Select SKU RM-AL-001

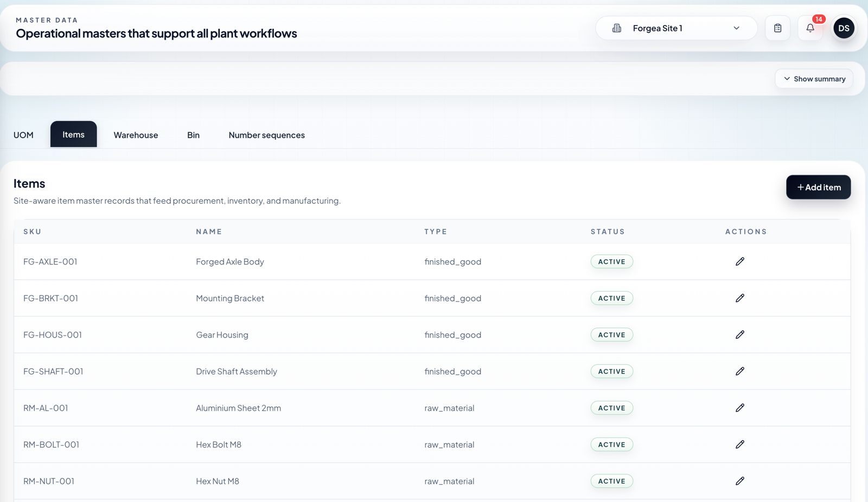[x=46, y=408]
